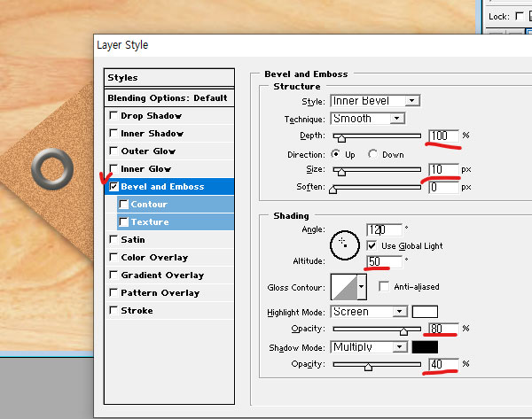
Task: Click the Angle field showing 120
Action: (385, 229)
